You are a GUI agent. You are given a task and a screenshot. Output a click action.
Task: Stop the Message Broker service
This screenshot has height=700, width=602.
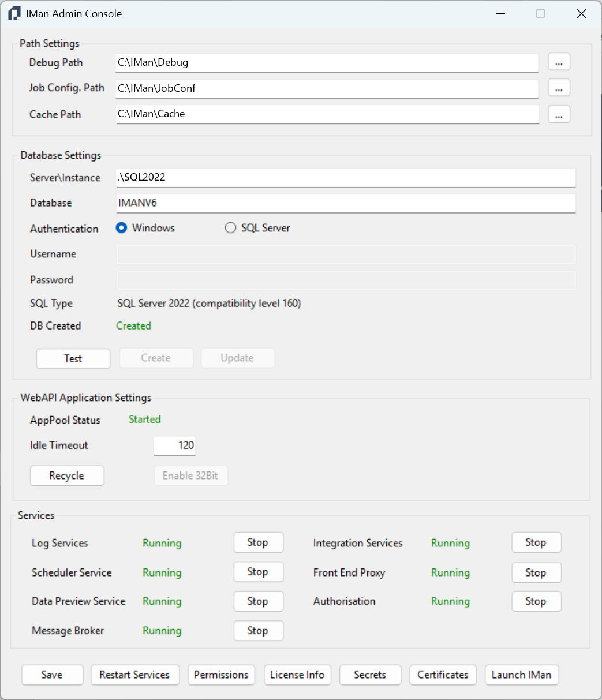click(258, 631)
